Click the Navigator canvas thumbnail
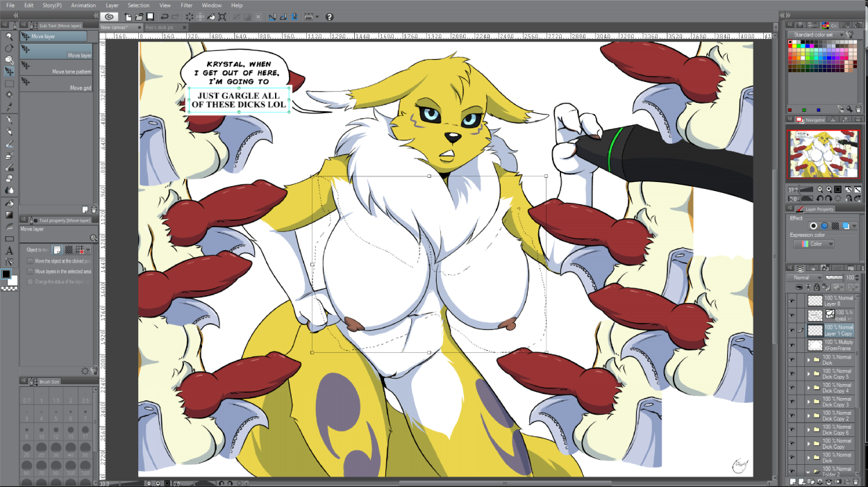The width and height of the screenshot is (868, 487). point(824,154)
